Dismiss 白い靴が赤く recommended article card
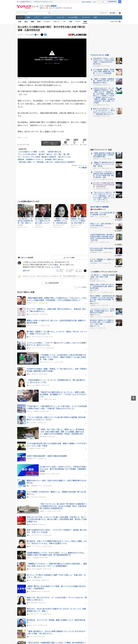138x644 pixels. pos(33,227)
